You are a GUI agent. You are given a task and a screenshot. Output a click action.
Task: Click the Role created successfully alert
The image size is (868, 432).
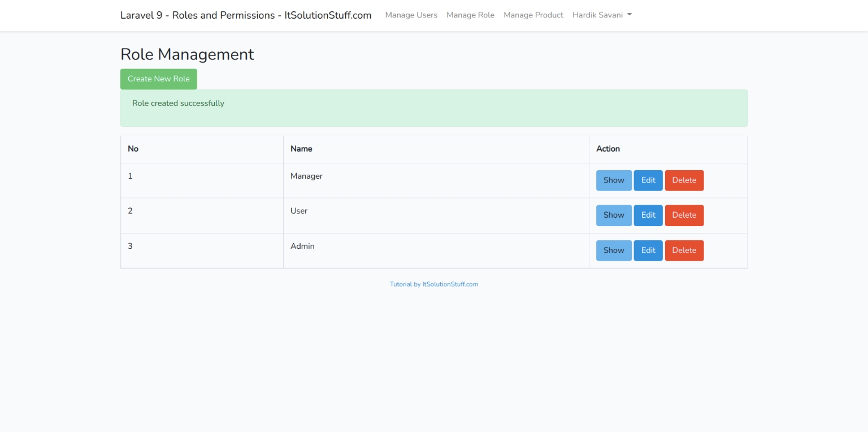pyautogui.click(x=433, y=107)
